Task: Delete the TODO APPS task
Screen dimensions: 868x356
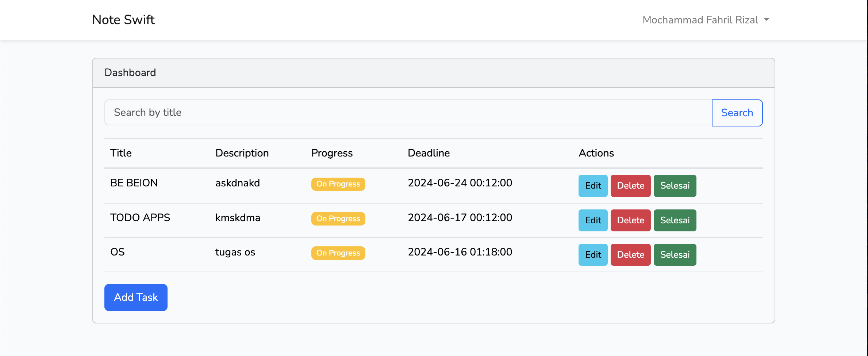Action: [630, 220]
